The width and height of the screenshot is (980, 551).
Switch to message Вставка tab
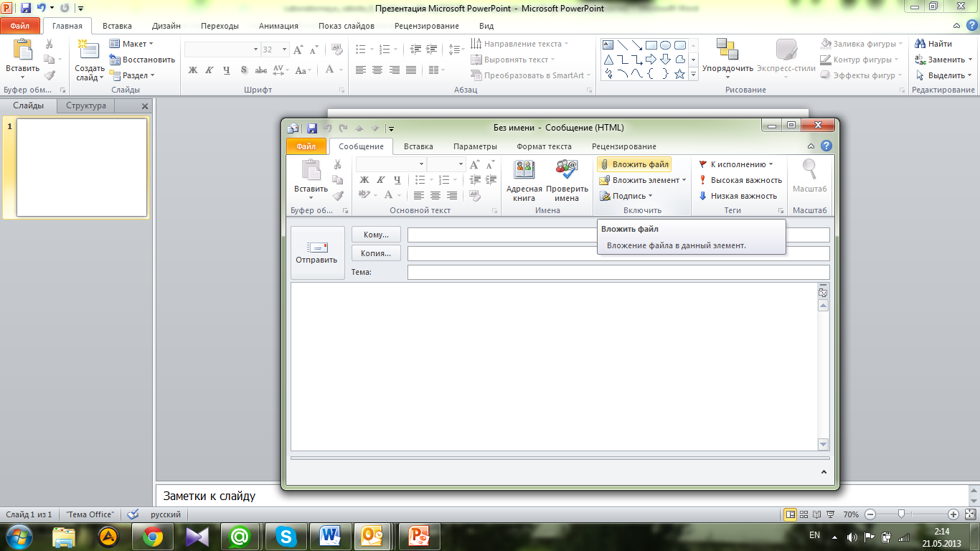[x=418, y=146]
